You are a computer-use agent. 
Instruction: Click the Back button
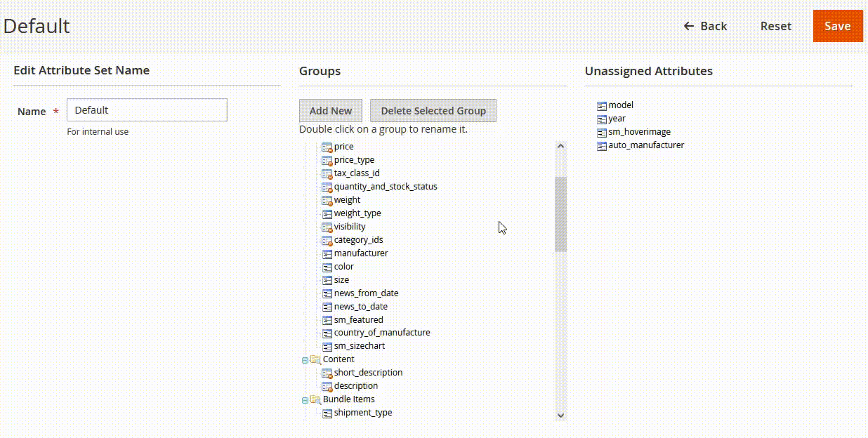[705, 26]
